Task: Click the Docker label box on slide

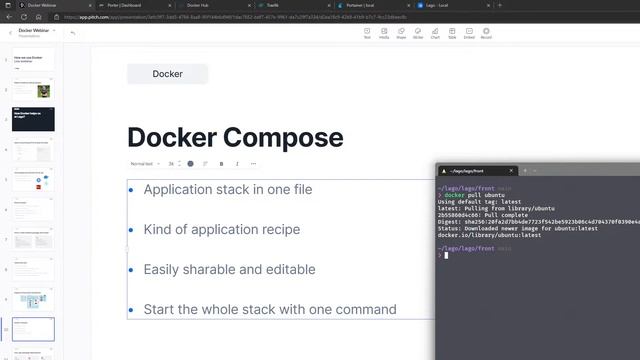Action: (x=167, y=74)
